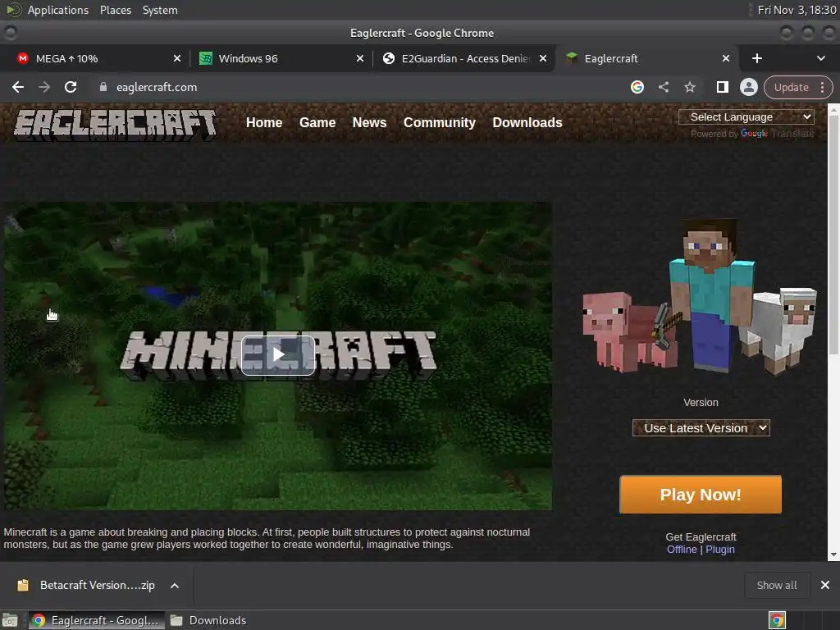Click the Play Now! button
840x630 pixels.
[701, 495]
